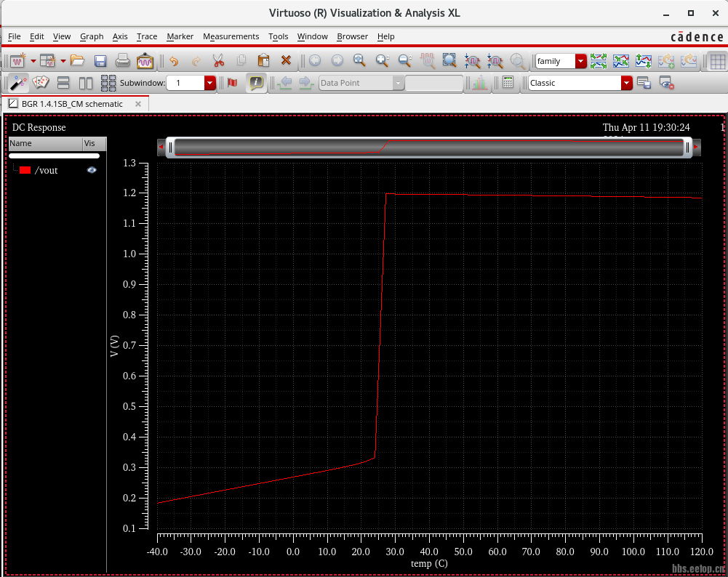Click the red flag marker icon
The height and width of the screenshot is (577, 728).
(x=233, y=83)
